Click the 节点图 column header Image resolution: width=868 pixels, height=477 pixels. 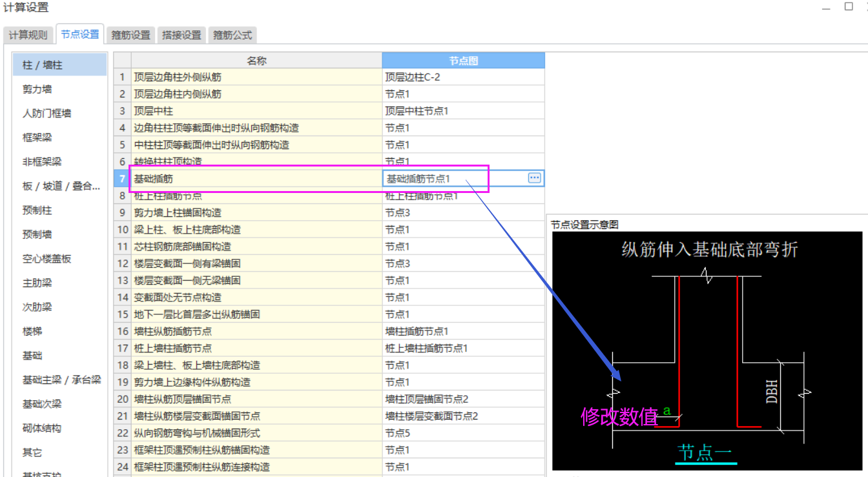pos(464,61)
